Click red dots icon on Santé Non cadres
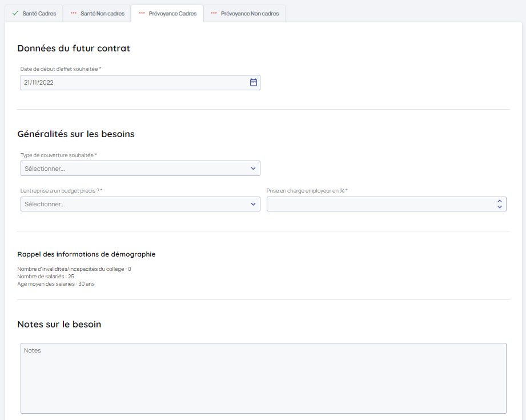526x420 pixels. click(74, 13)
